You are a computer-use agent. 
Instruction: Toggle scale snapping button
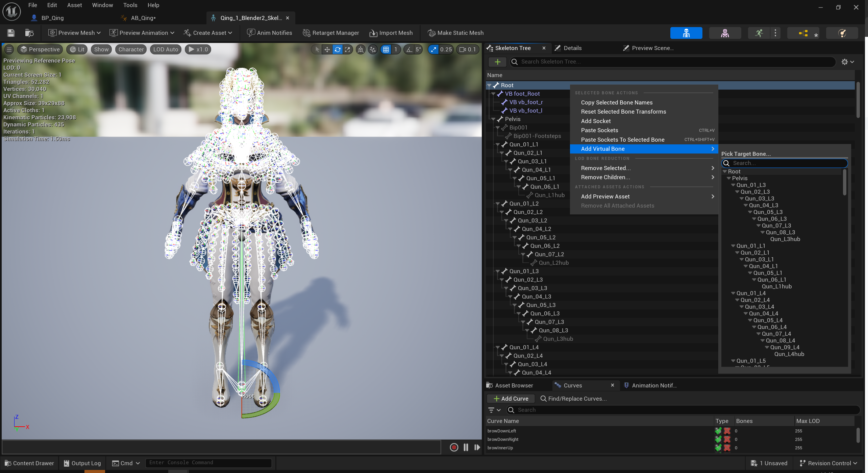pyautogui.click(x=433, y=50)
